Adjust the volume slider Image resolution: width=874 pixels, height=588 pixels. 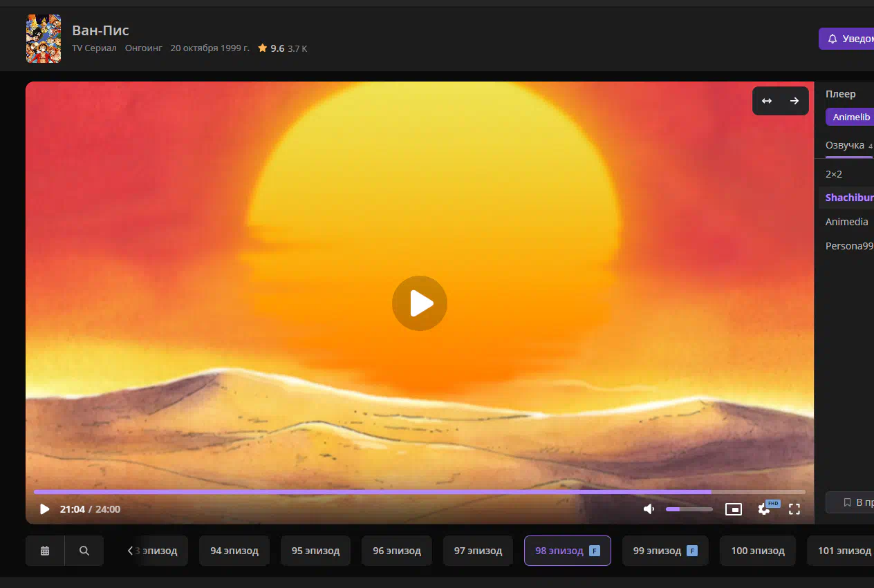[x=689, y=509]
